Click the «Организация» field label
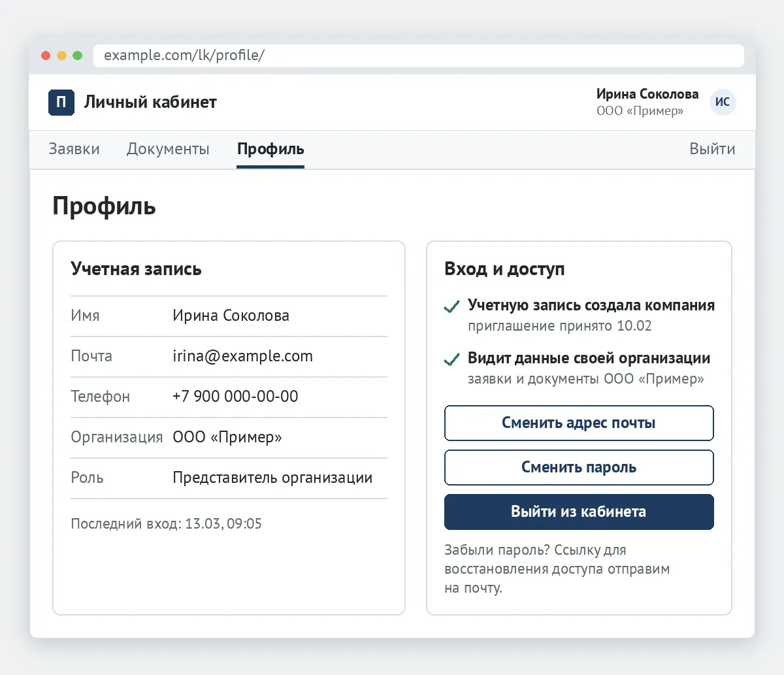Screen dimensions: 784x675 click(116, 437)
